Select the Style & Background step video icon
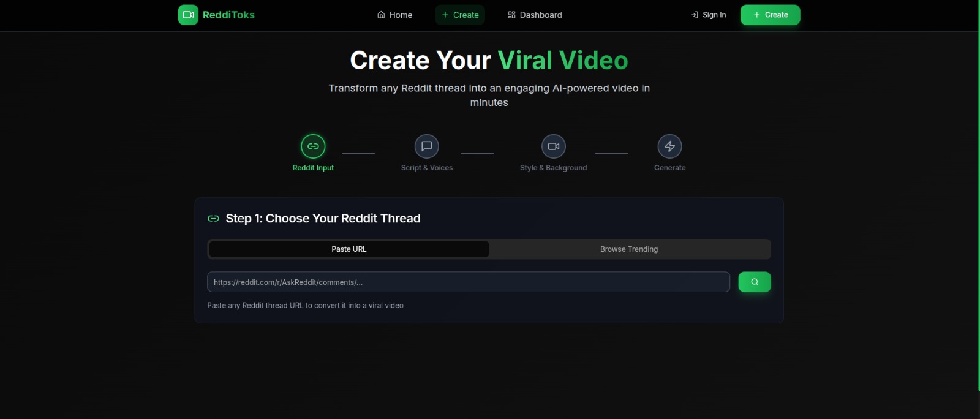The width and height of the screenshot is (980, 419). tap(554, 146)
